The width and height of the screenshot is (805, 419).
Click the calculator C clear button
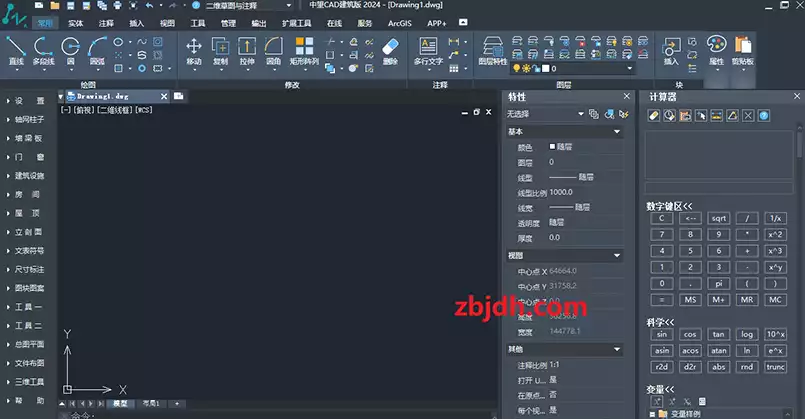(x=662, y=218)
